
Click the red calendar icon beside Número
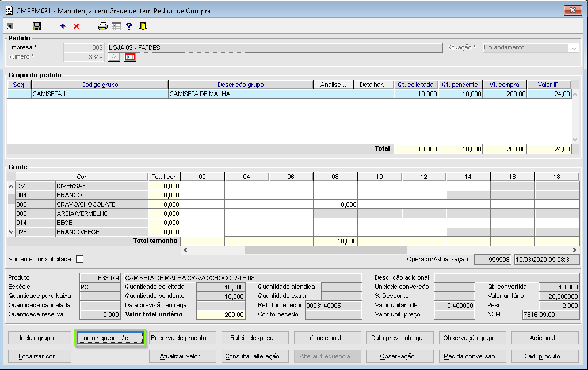point(130,57)
